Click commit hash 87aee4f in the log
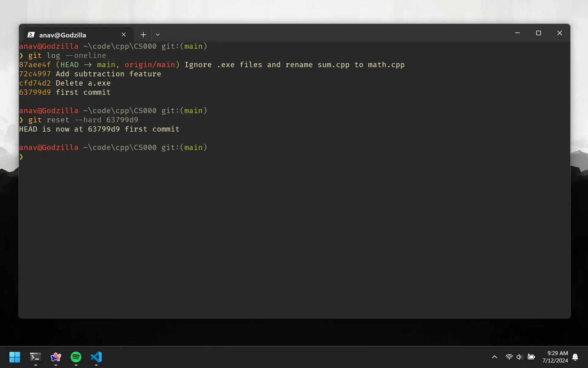This screenshot has height=368, width=588. [x=35, y=65]
